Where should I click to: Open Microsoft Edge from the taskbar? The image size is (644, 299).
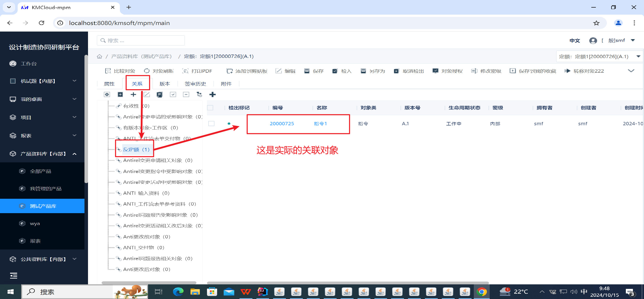click(178, 292)
